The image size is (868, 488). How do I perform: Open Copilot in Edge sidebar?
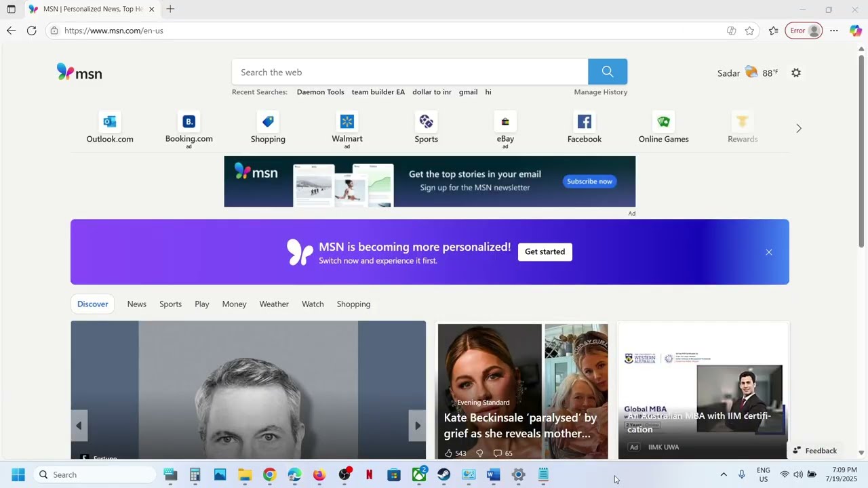point(856,30)
